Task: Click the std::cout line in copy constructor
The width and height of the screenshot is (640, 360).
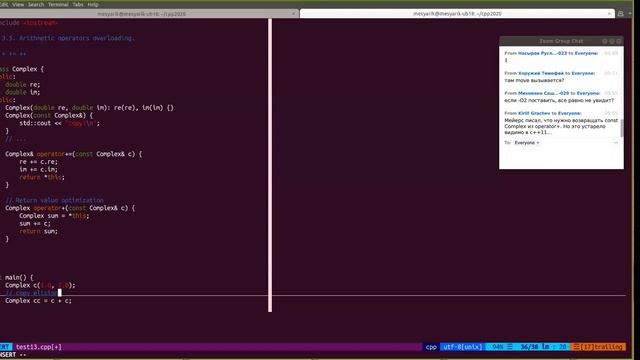Action: pos(59,123)
